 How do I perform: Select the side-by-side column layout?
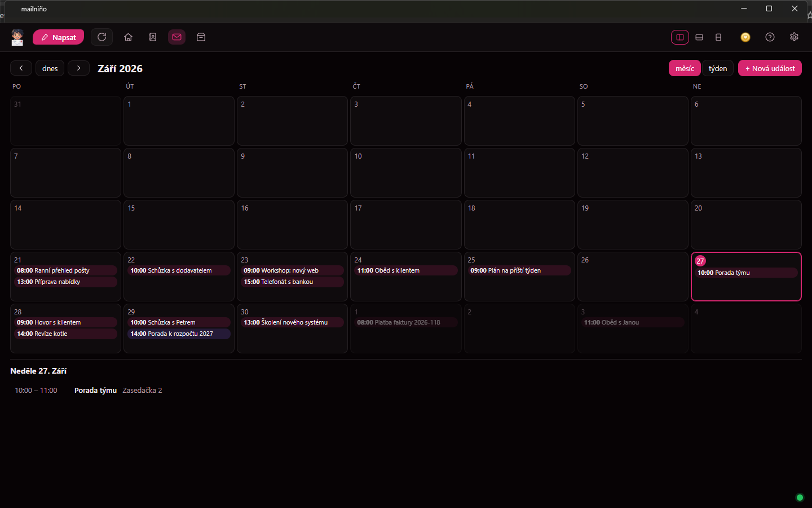(x=680, y=37)
